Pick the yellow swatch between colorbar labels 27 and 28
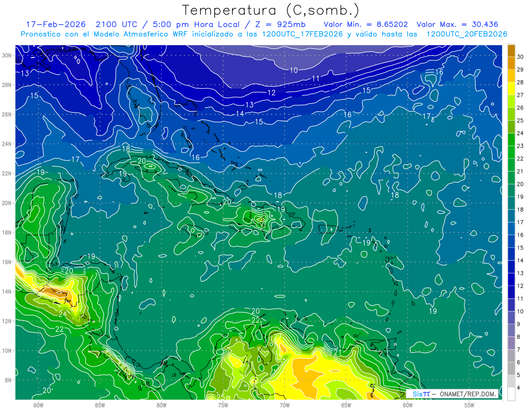The width and height of the screenshot is (532, 411). click(511, 88)
